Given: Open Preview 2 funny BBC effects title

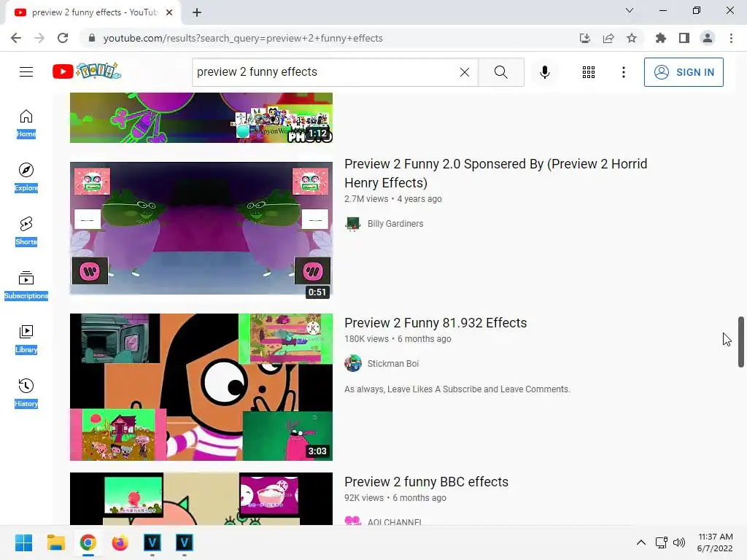Looking at the screenshot, I should coord(426,482).
